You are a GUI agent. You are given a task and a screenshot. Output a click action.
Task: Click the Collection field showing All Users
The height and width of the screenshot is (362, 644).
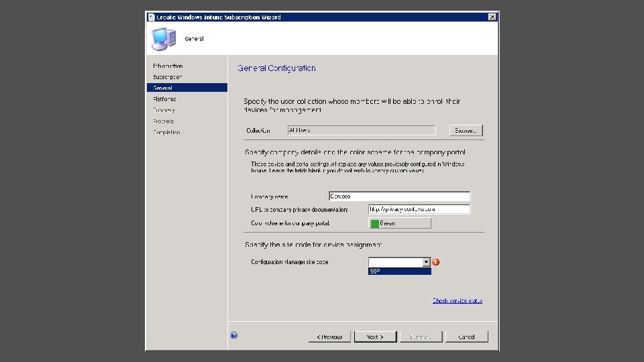click(x=362, y=131)
